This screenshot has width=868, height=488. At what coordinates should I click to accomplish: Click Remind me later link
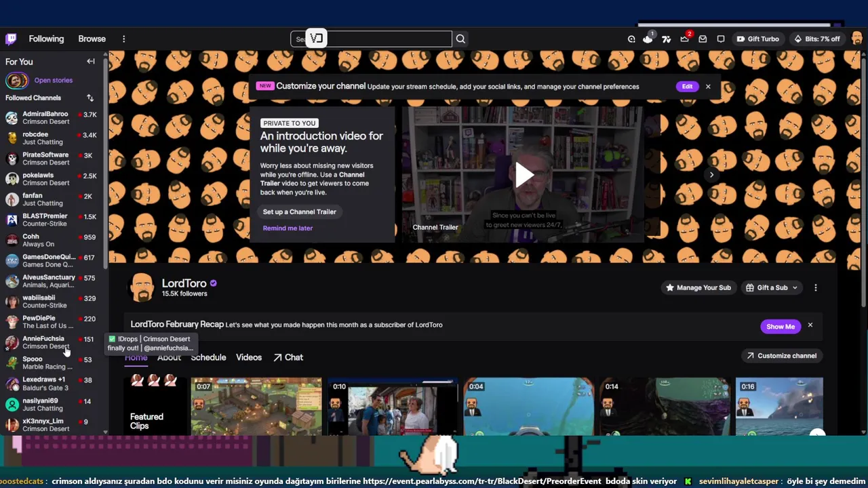(288, 228)
